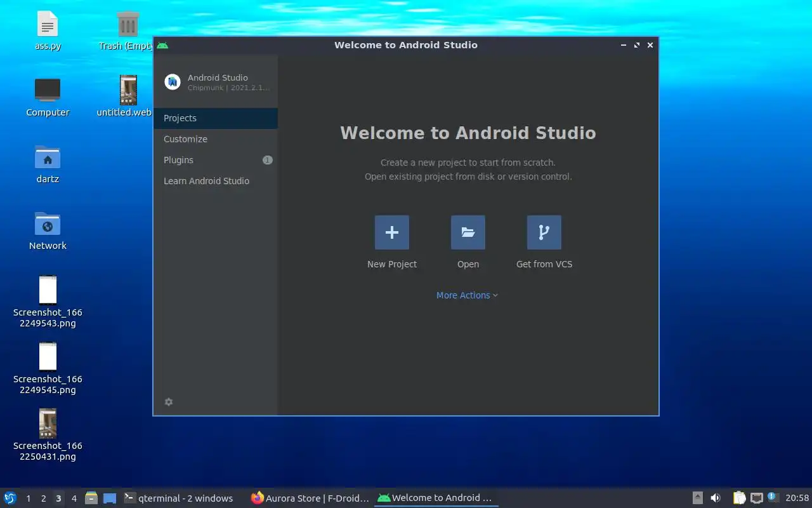Select Screenshot_1662249543.png desktop file
Image resolution: width=812 pixels, height=508 pixels.
(x=48, y=302)
